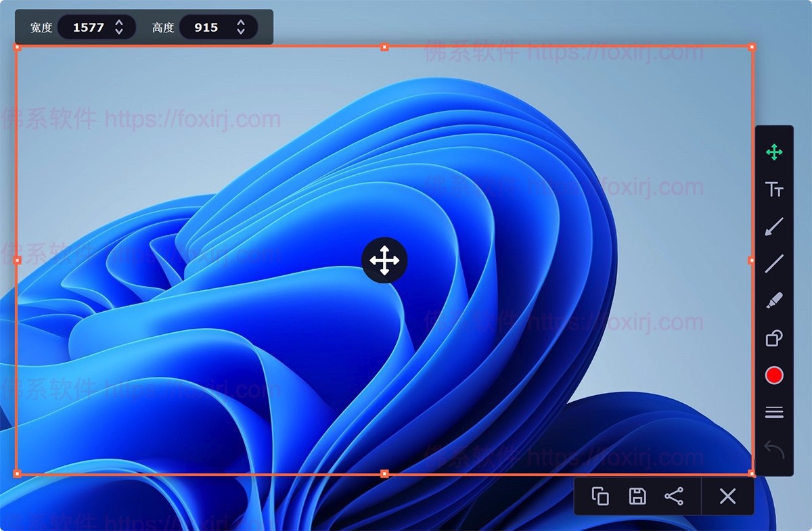The width and height of the screenshot is (812, 531).
Task: Click the center move handle of the selection
Action: 384,260
